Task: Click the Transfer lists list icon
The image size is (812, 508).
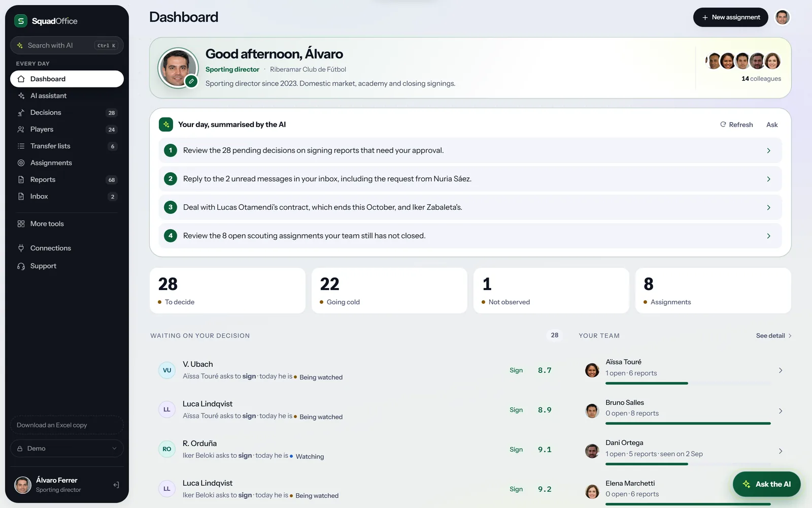Action: [x=21, y=146]
